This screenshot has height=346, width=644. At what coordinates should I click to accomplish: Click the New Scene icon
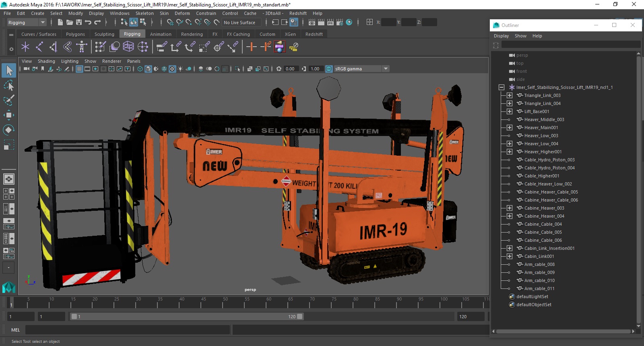[60, 23]
